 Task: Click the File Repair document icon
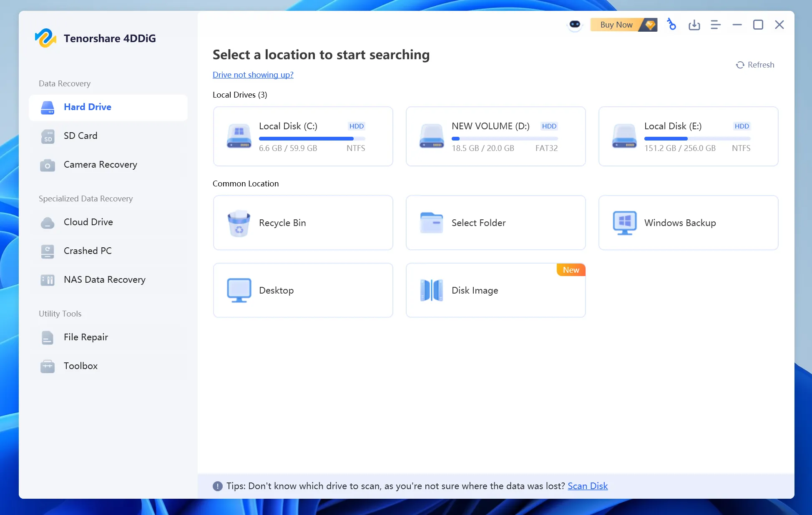pos(48,338)
